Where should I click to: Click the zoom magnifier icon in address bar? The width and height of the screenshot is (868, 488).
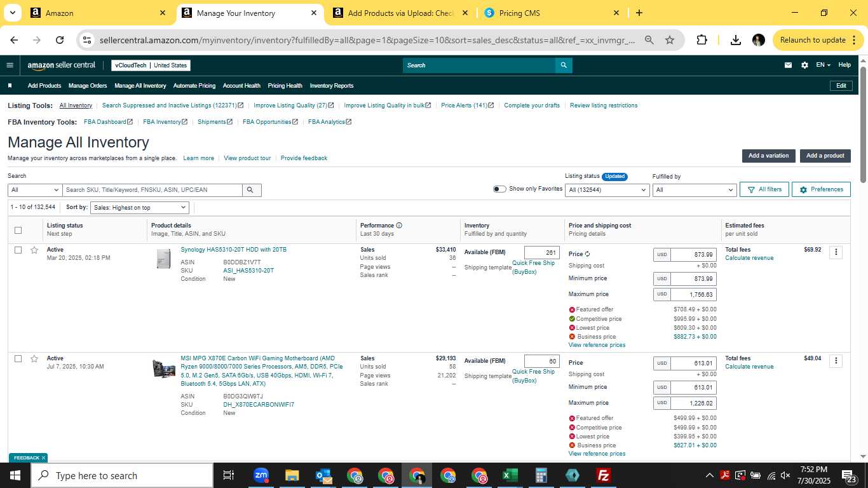[649, 40]
